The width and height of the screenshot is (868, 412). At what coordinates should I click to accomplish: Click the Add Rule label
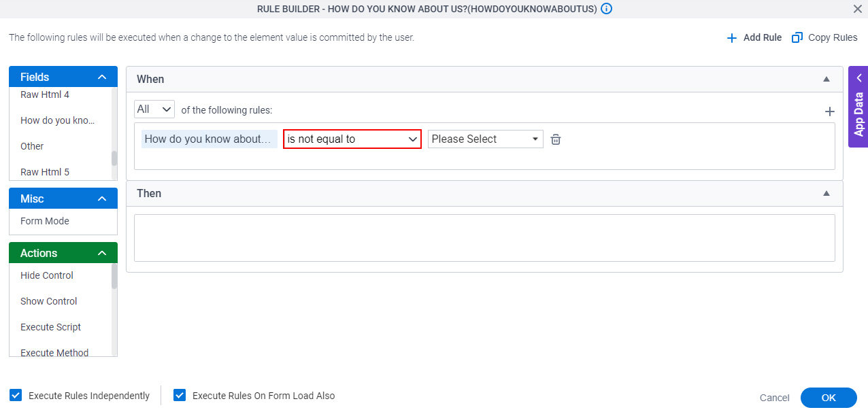click(x=763, y=37)
